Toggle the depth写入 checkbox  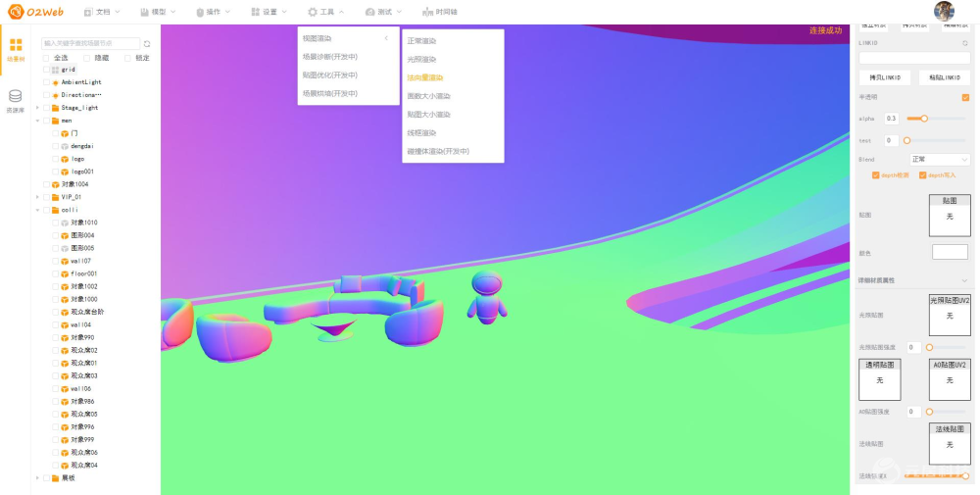coord(922,175)
